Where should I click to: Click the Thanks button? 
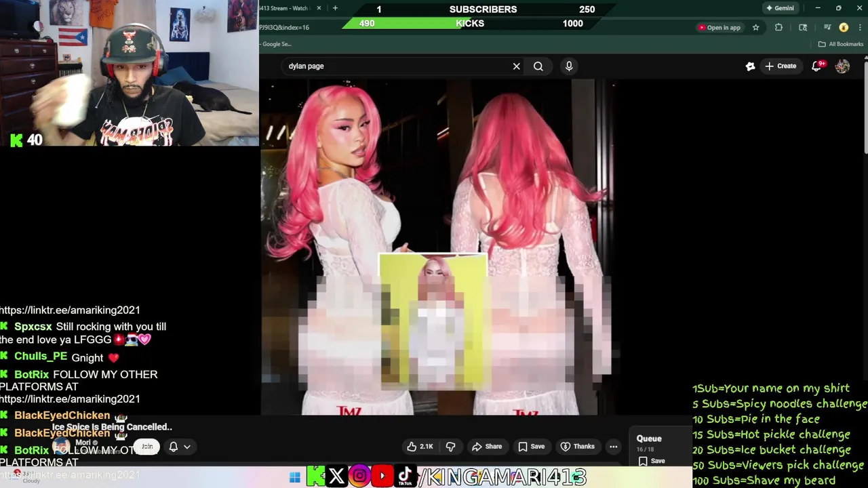(577, 447)
